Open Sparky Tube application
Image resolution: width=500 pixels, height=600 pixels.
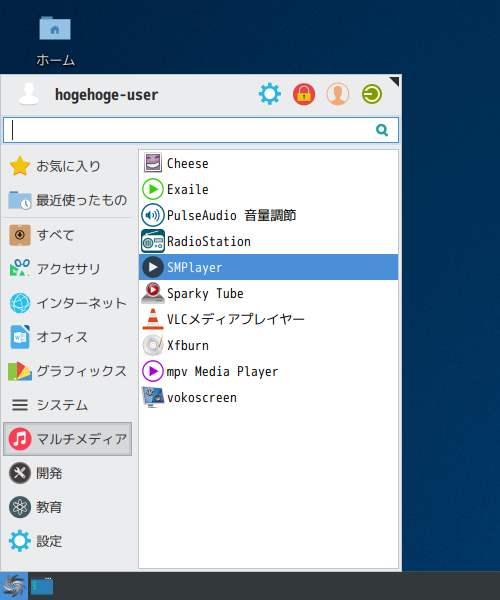[x=268, y=293]
